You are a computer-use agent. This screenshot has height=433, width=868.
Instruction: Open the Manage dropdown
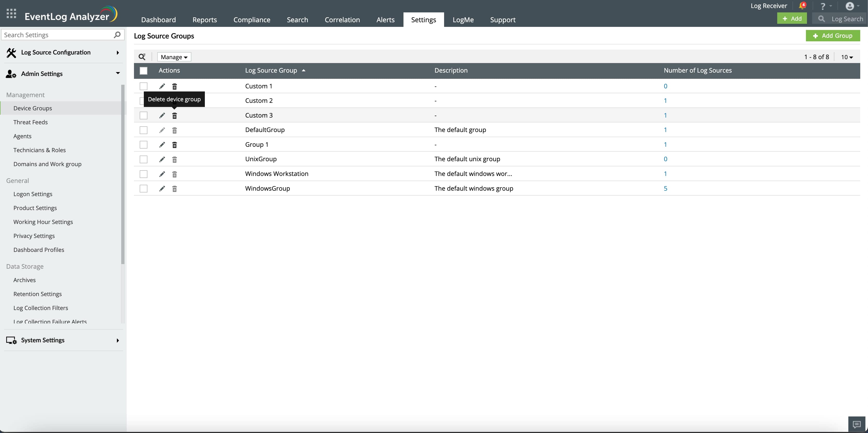(x=174, y=57)
